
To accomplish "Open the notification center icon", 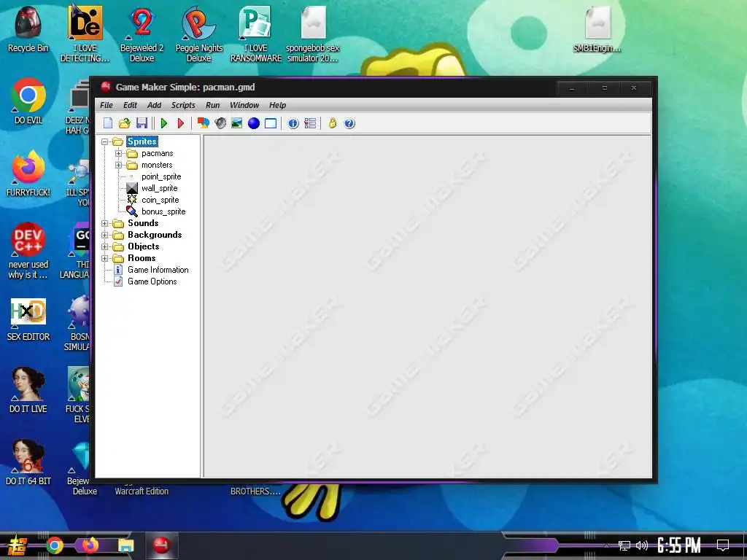I will coord(723,545).
